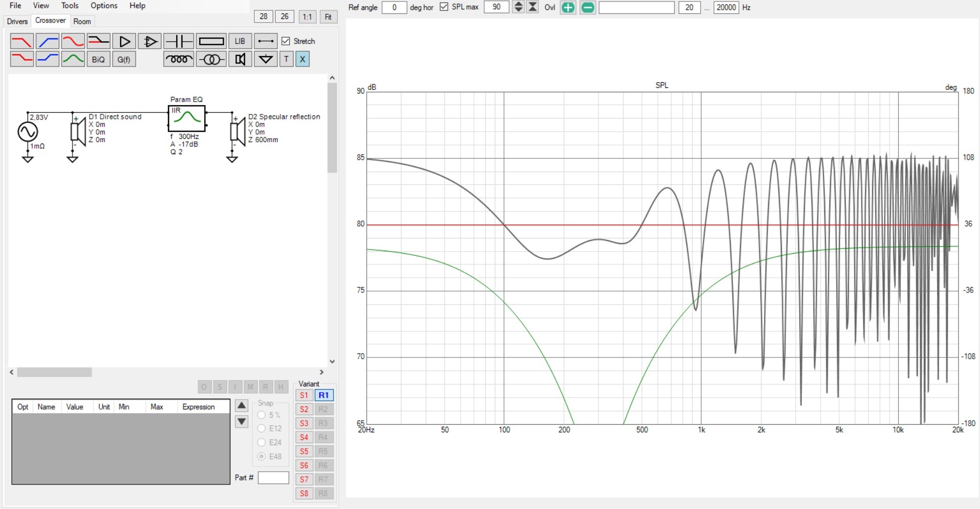
Task: Click the highlighted X button
Action: [x=302, y=59]
